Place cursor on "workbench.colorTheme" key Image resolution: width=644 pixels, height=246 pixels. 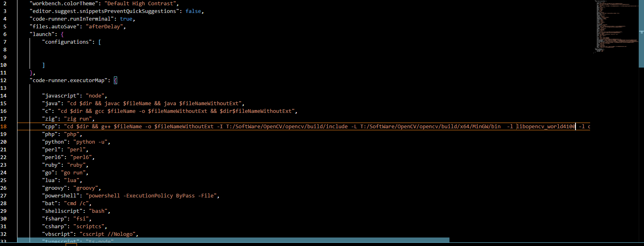tap(64, 3)
